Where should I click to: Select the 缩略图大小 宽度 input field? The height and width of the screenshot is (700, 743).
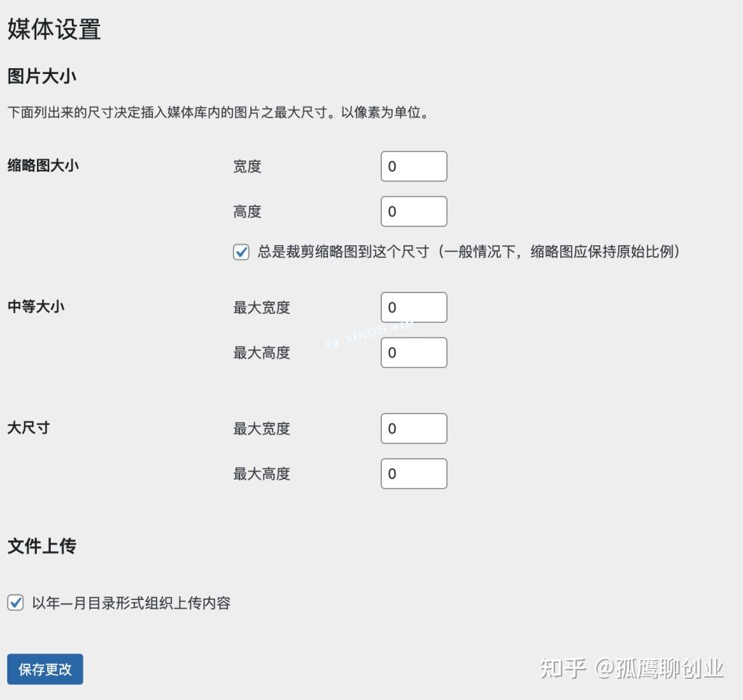(x=414, y=165)
